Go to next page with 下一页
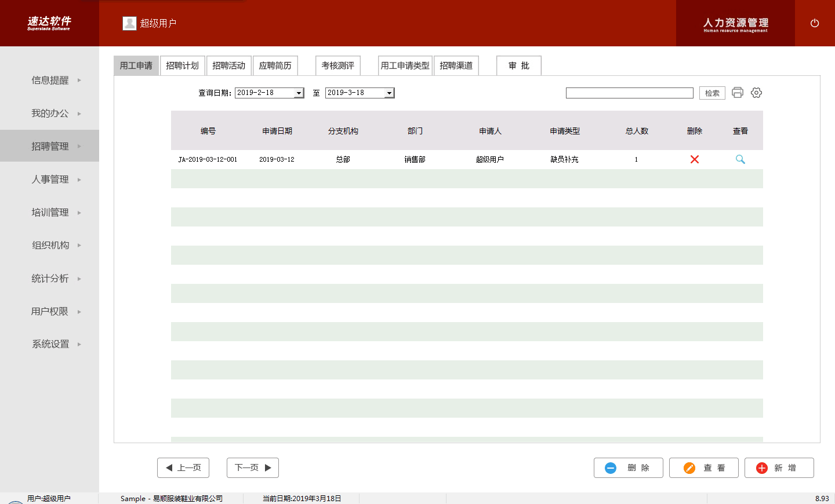Screen dimensions: 835x504 coord(252,468)
